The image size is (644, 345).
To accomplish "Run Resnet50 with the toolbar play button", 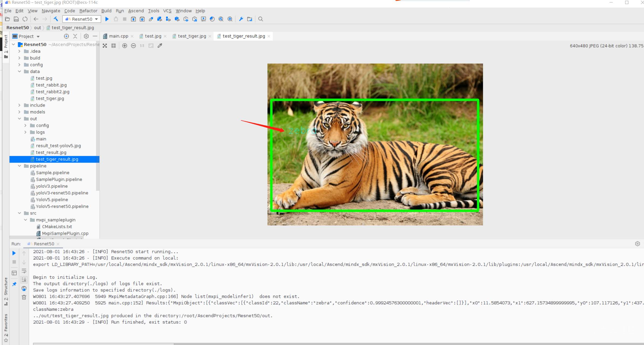I will point(107,19).
